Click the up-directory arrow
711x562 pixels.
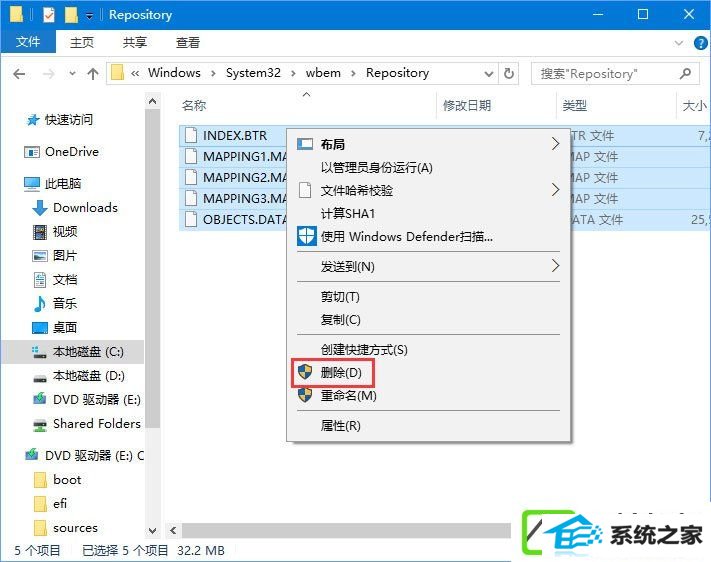[93, 73]
